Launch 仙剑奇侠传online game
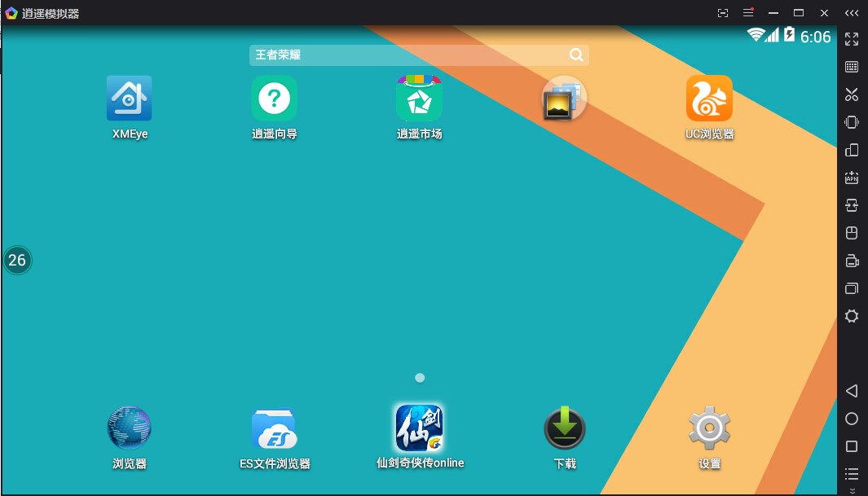 419,428
